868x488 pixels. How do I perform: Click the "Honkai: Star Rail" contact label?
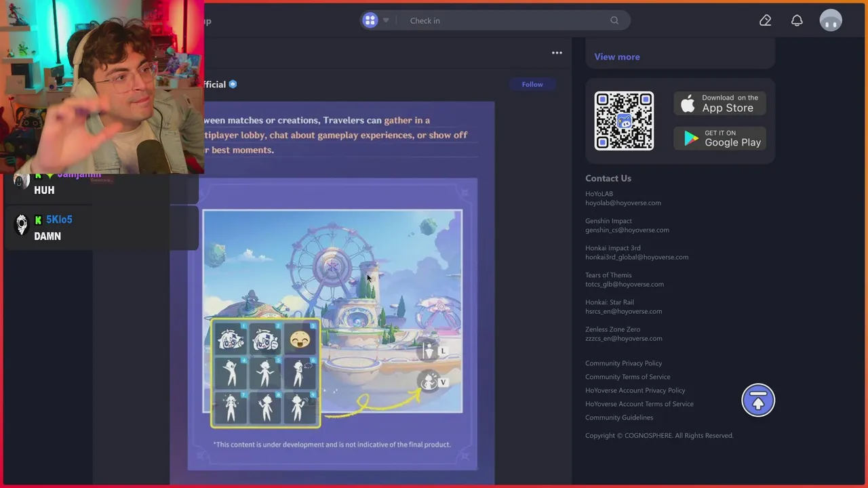(x=610, y=302)
